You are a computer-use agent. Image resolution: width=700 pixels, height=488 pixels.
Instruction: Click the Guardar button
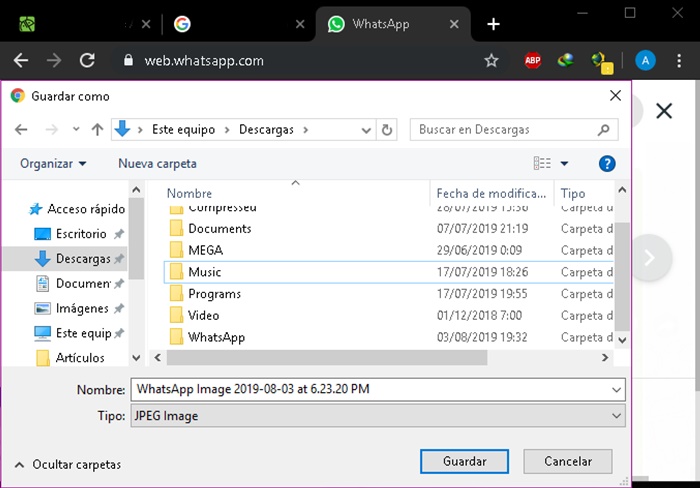tap(464, 461)
